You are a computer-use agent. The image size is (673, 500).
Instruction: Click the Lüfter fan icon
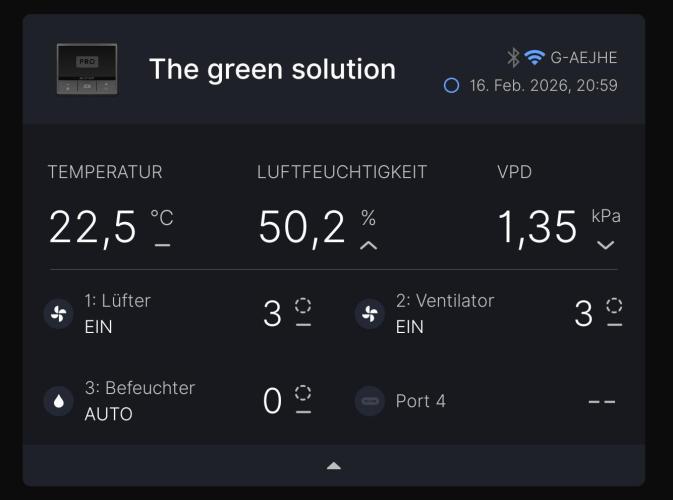pos(59,314)
